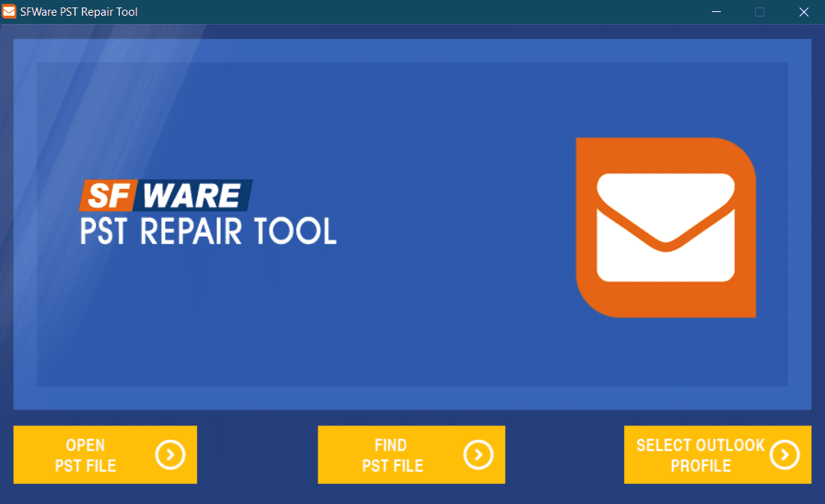
Task: Close the SFWare PST Repair Tool
Action: tap(804, 12)
